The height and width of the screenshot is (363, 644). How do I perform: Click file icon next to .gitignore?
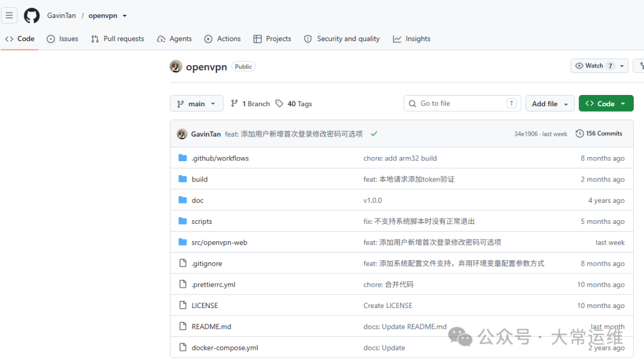(183, 263)
